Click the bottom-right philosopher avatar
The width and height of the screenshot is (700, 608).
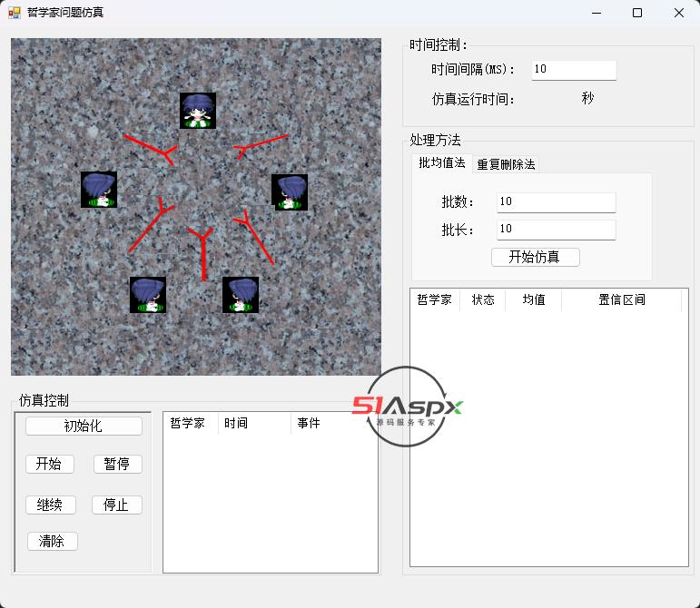point(241,295)
